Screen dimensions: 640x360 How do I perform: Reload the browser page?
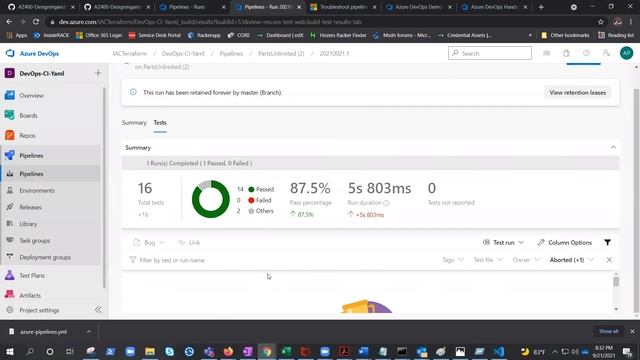[x=36, y=22]
